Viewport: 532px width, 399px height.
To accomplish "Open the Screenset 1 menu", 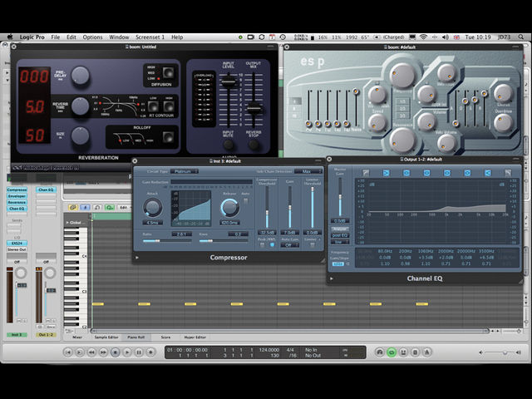I will (x=150, y=37).
